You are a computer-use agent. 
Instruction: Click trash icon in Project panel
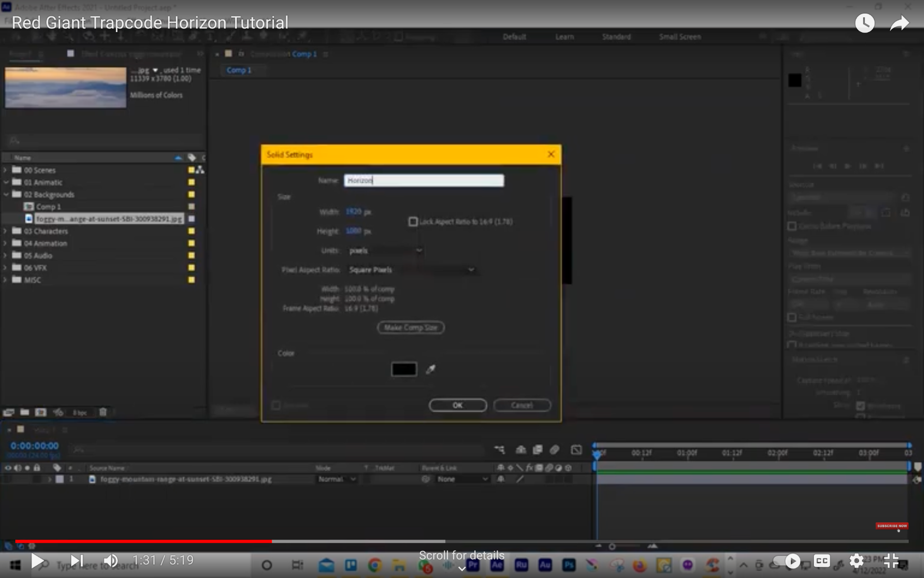[103, 412]
